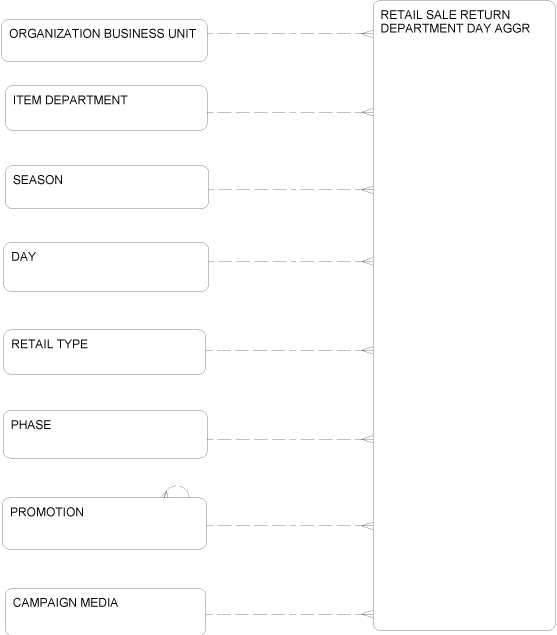Click crow's foot of SEASON relationship line
The height and width of the screenshot is (635, 557).
click(x=367, y=189)
